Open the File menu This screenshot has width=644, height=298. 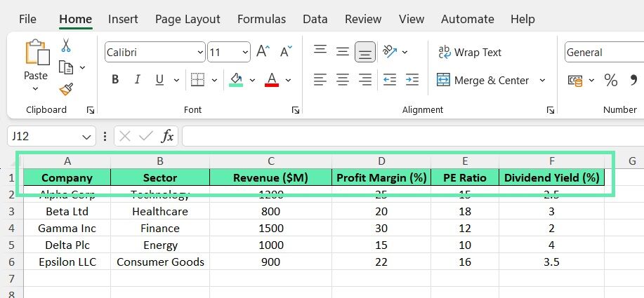tap(27, 19)
